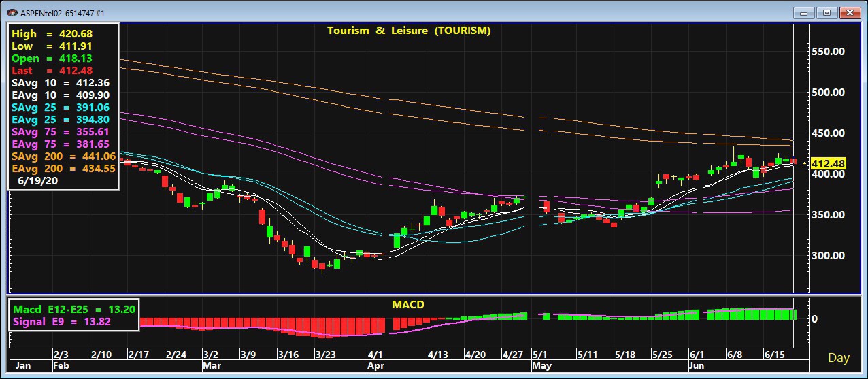Select the EAvg 200 = 434.55 legend row
Viewport: 868px width, 379px height.
tap(64, 168)
